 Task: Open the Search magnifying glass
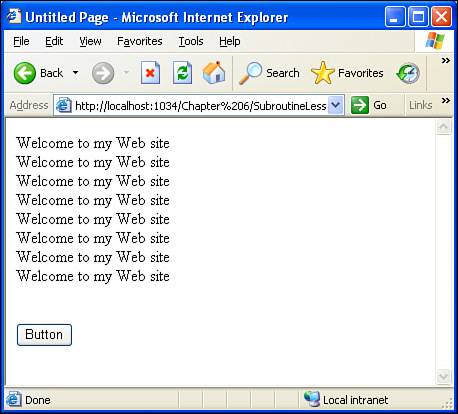tap(251, 73)
